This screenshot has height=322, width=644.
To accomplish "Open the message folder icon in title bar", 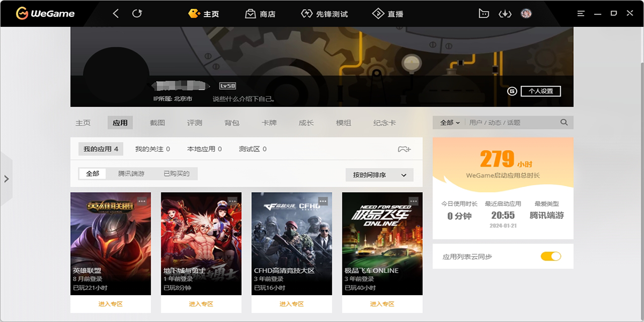I will point(484,14).
